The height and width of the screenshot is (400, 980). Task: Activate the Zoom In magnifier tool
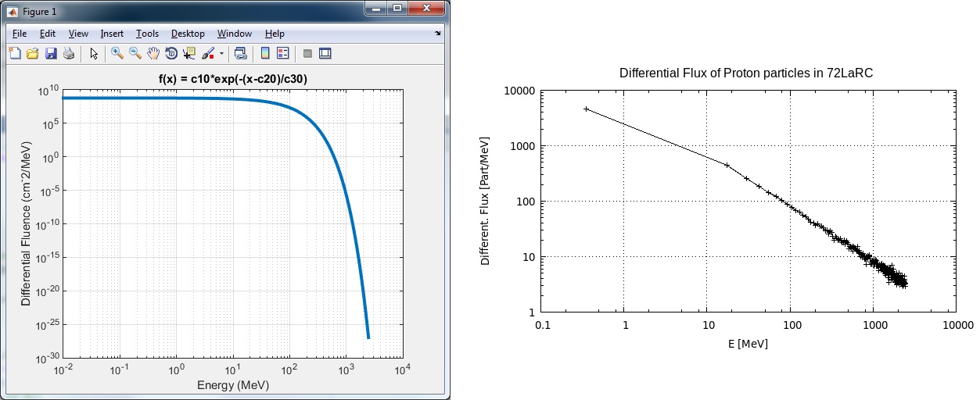pyautogui.click(x=117, y=53)
